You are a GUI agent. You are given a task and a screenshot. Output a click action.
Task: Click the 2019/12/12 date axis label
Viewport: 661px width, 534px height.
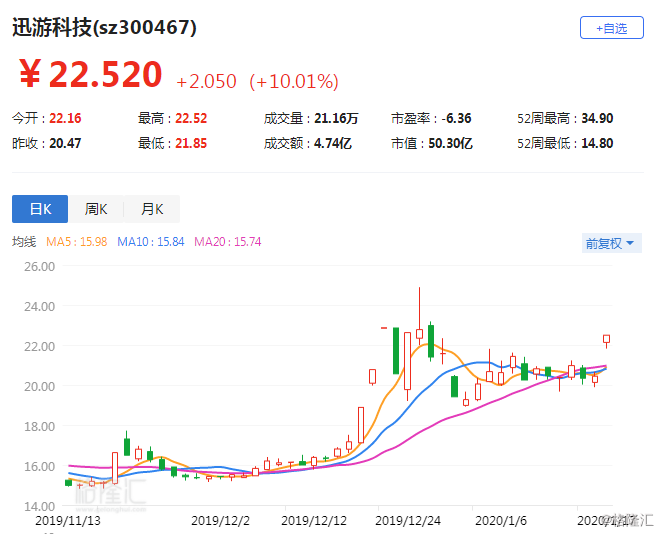(314, 521)
